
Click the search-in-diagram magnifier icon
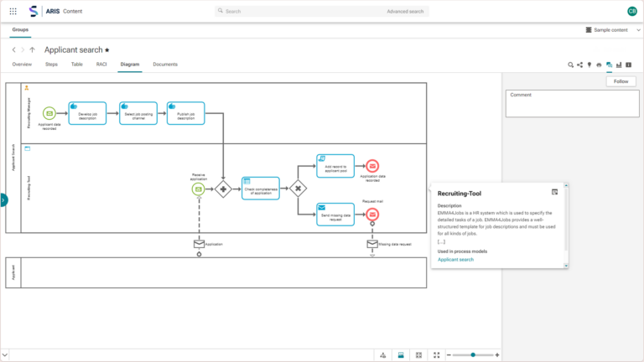(x=570, y=65)
